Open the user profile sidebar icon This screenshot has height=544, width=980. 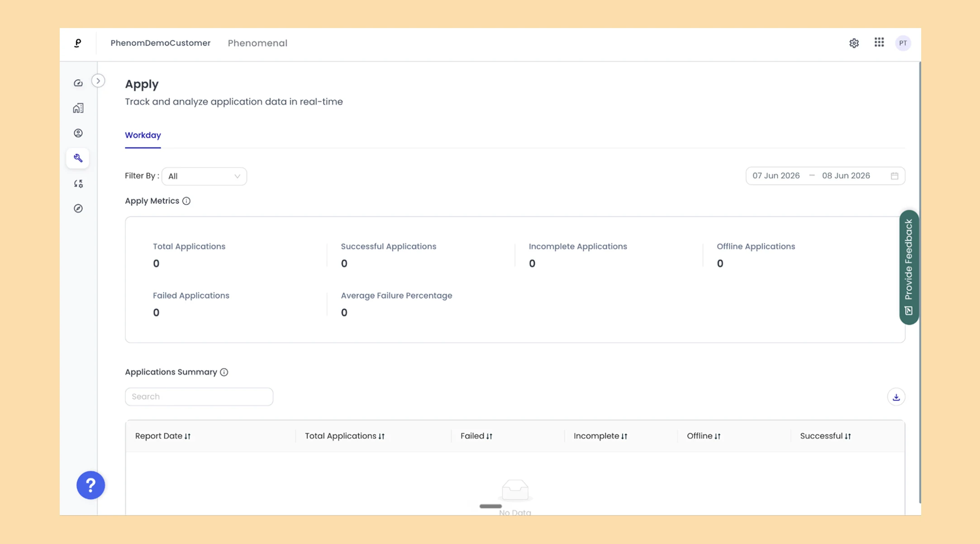click(78, 133)
